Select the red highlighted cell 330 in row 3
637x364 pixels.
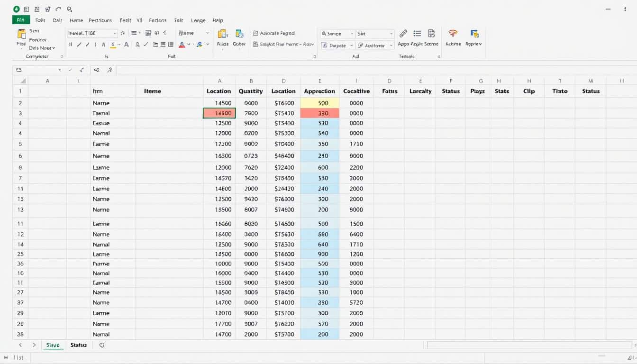coord(320,113)
